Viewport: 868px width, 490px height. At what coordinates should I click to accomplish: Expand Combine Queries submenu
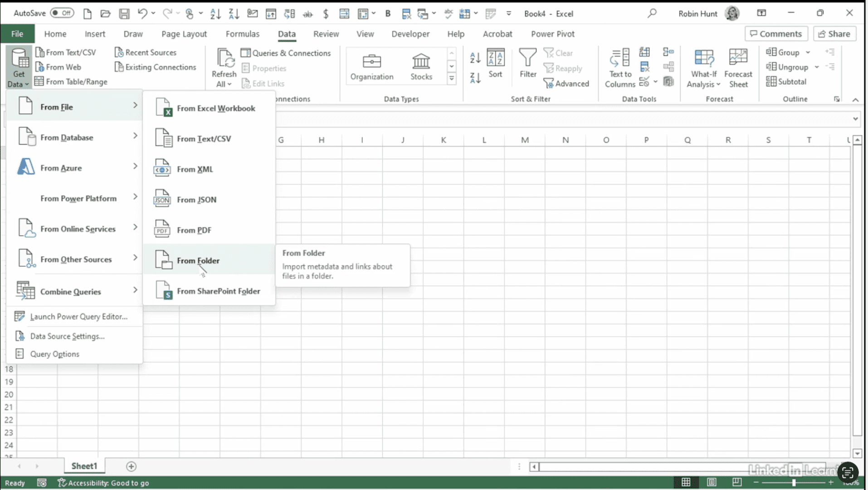(x=75, y=291)
